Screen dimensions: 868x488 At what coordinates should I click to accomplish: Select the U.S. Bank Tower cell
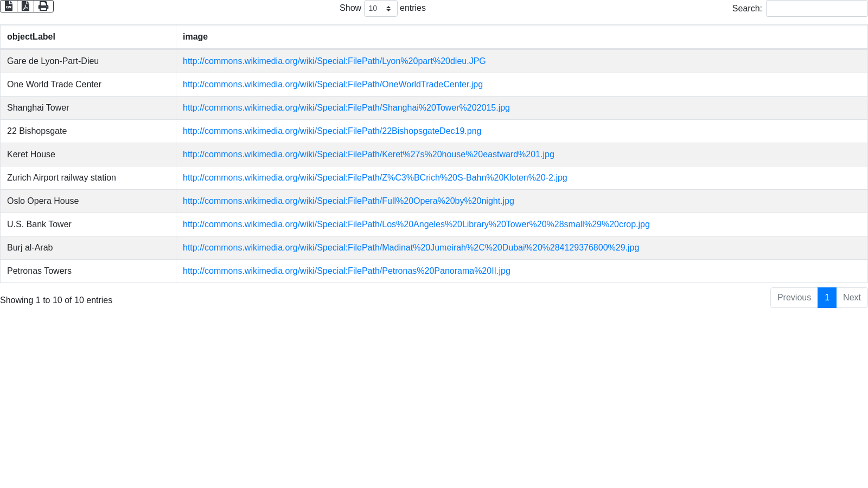point(88,224)
